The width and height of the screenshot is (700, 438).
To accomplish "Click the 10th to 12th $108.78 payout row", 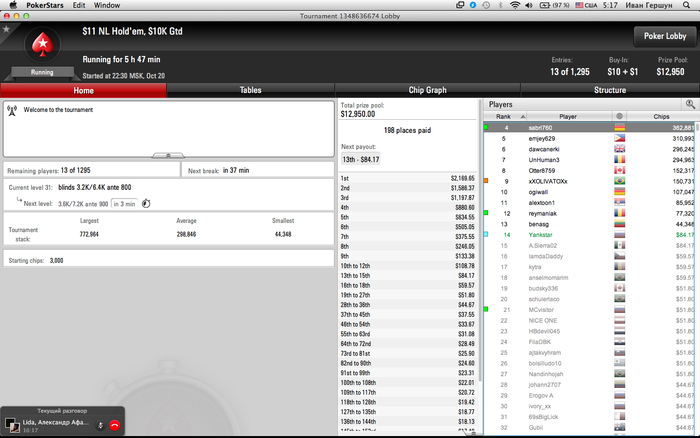I will click(408, 266).
